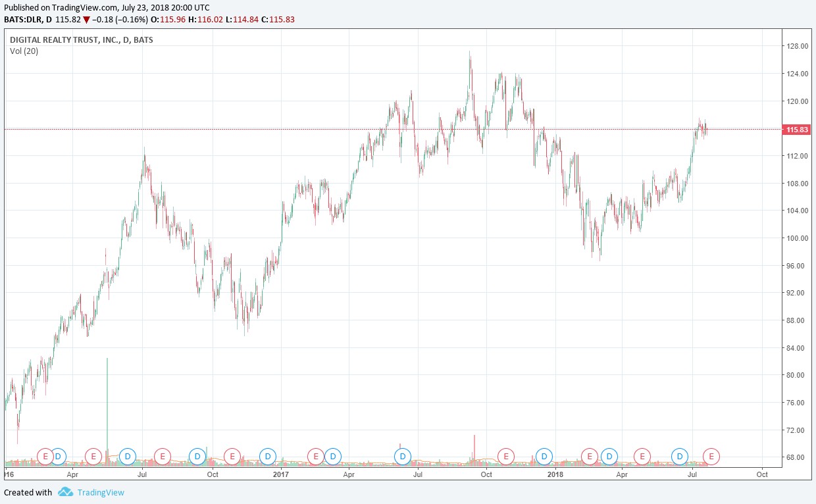Click the dividend marker just before the 2017 label

tap(267, 456)
